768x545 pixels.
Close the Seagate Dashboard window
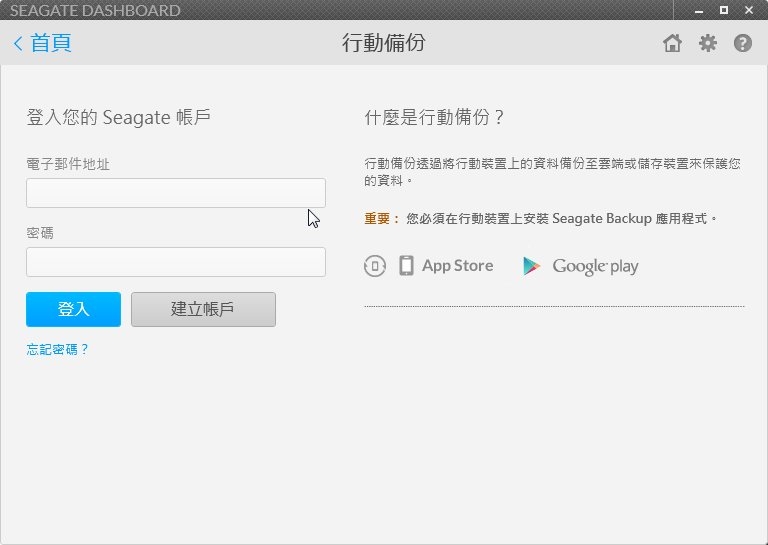tap(749, 10)
